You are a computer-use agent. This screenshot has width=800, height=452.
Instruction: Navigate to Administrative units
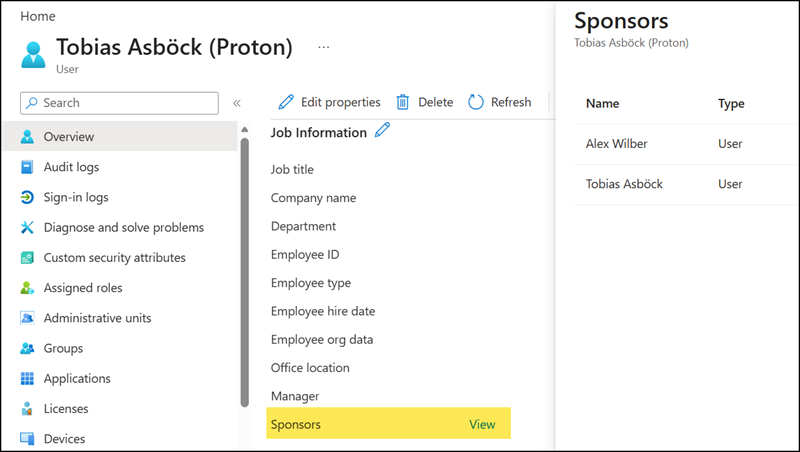(97, 318)
